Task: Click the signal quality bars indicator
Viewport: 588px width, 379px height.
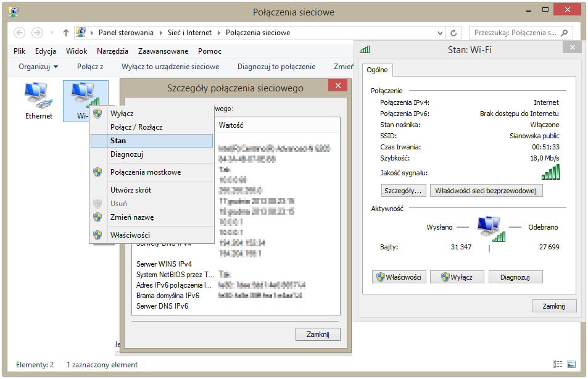Action: pos(550,172)
